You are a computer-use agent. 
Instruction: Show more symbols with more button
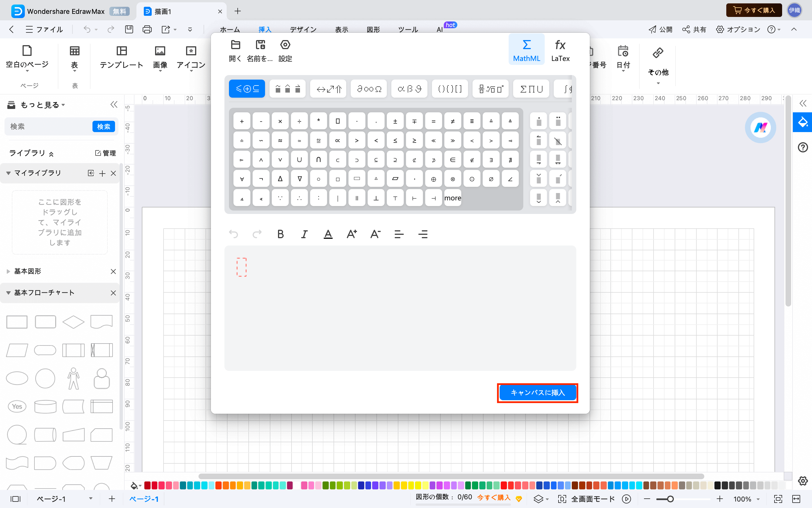click(453, 198)
